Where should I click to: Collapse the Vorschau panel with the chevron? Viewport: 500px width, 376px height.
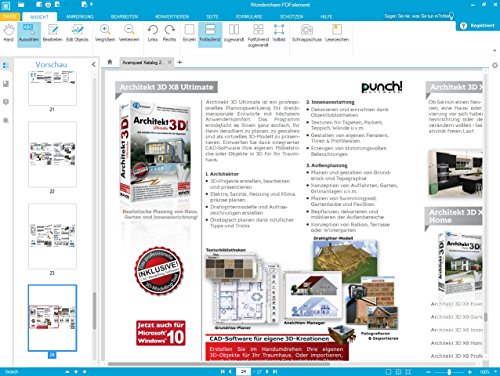(94, 64)
